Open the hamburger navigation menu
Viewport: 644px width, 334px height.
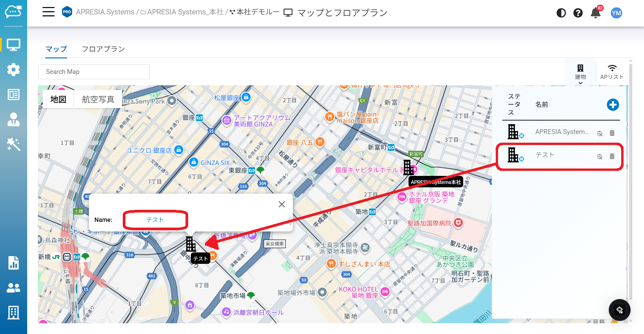pyautogui.click(x=48, y=12)
